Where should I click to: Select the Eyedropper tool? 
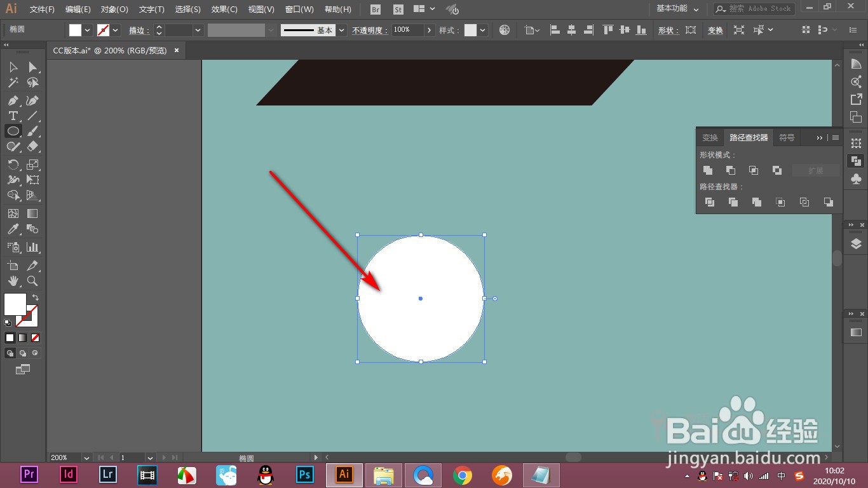click(13, 229)
